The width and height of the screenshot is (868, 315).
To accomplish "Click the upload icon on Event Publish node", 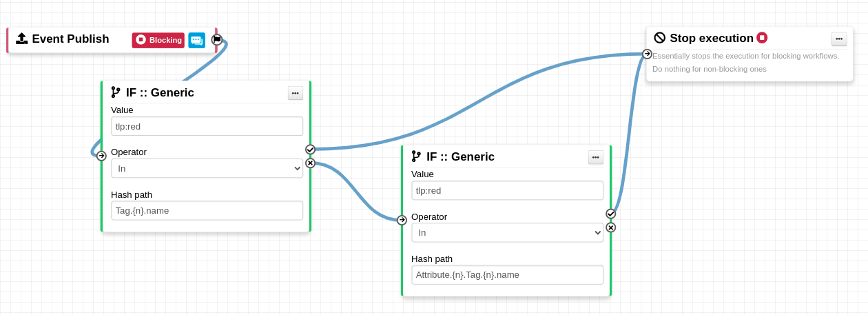I will pyautogui.click(x=21, y=39).
